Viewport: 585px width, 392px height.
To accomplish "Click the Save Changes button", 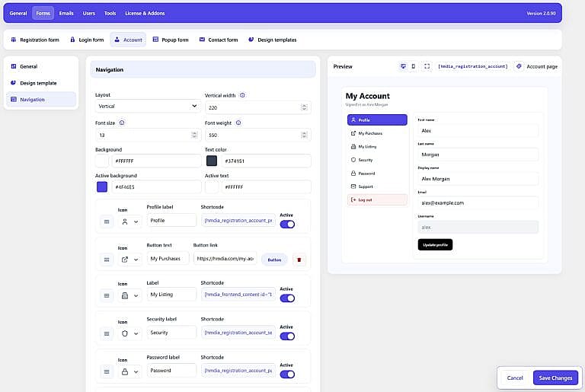I will pos(555,378).
